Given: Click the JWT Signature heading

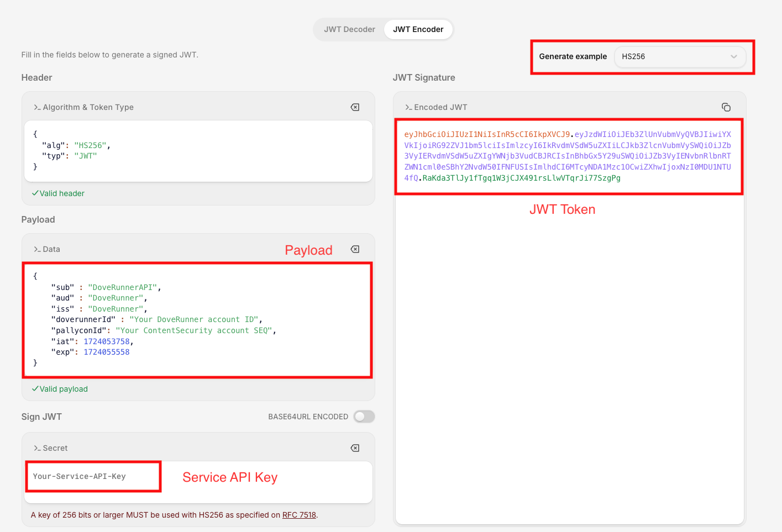Looking at the screenshot, I should coord(424,77).
